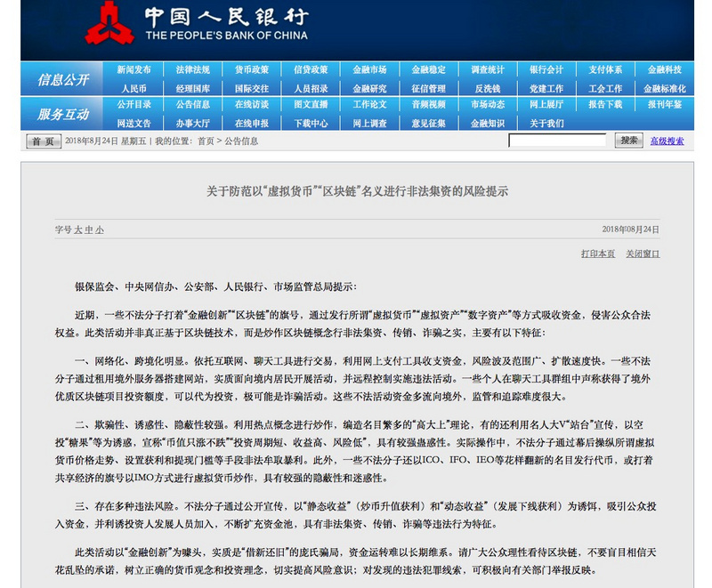
Task: Open 市场动态 link
Action: click(x=488, y=104)
